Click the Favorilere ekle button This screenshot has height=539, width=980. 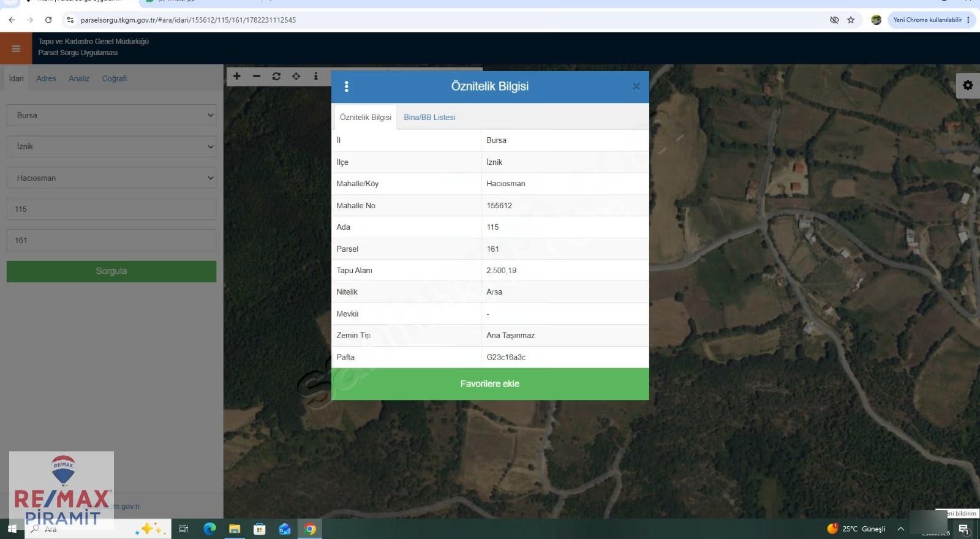point(490,384)
